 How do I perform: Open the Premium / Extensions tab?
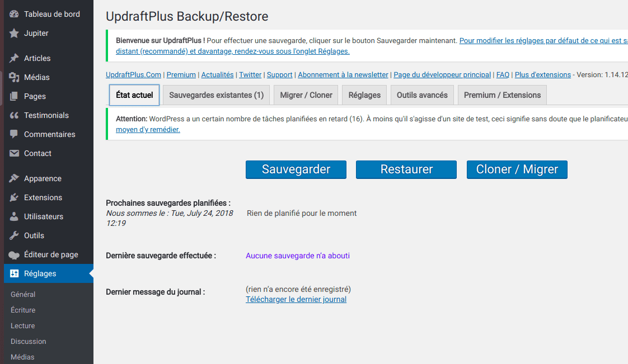click(x=502, y=95)
